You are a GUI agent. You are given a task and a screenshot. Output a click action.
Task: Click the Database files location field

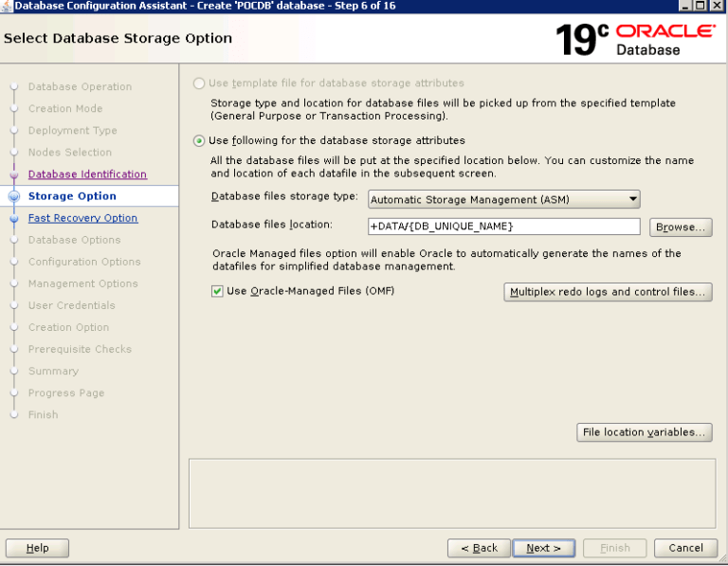pyautogui.click(x=503, y=227)
